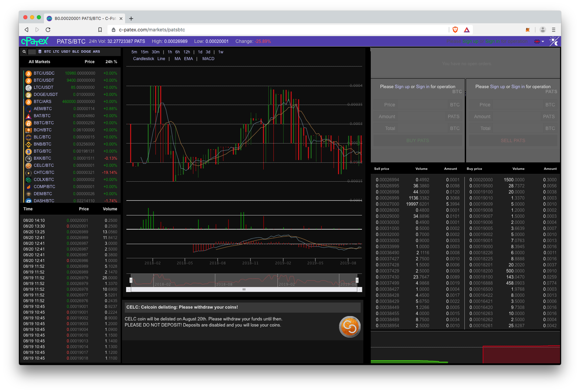Viewport: 580px width, 392px height.
Task: Filter markets by BTC
Action: click(x=48, y=52)
